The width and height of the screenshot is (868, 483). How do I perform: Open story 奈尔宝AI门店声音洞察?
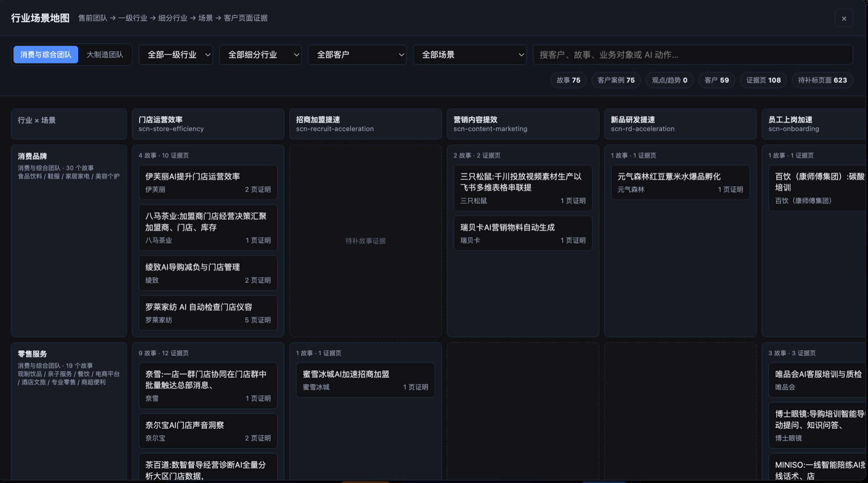(x=208, y=431)
